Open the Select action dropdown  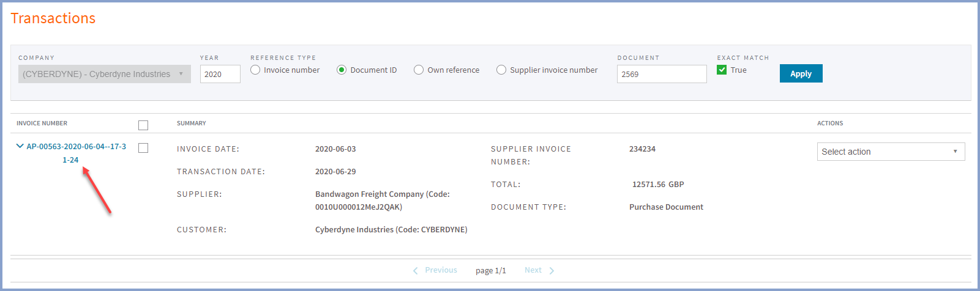[891, 152]
